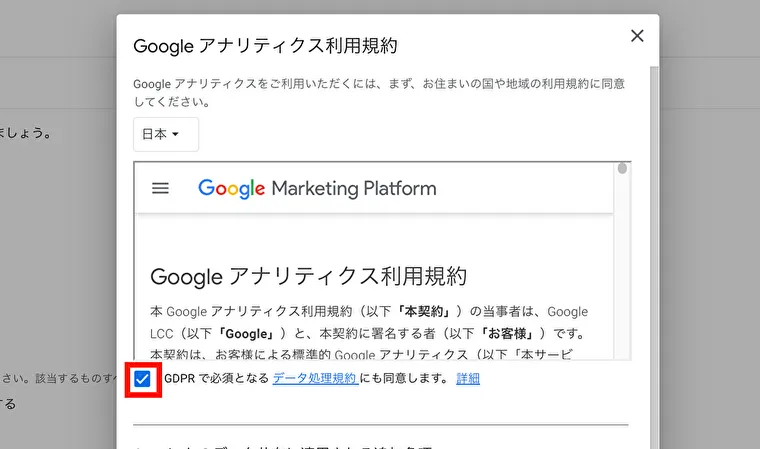760x449 pixels.
Task: Click the terms agreement body paragraph
Action: coord(369,333)
